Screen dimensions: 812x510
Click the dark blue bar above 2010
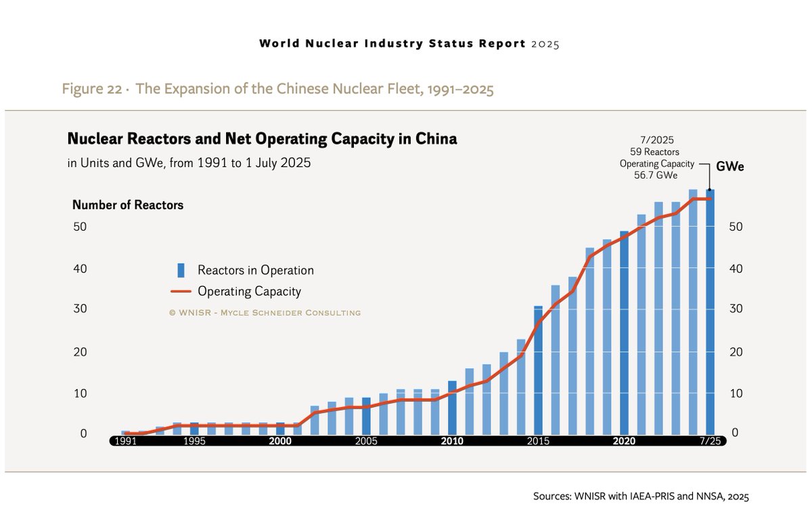click(x=452, y=407)
